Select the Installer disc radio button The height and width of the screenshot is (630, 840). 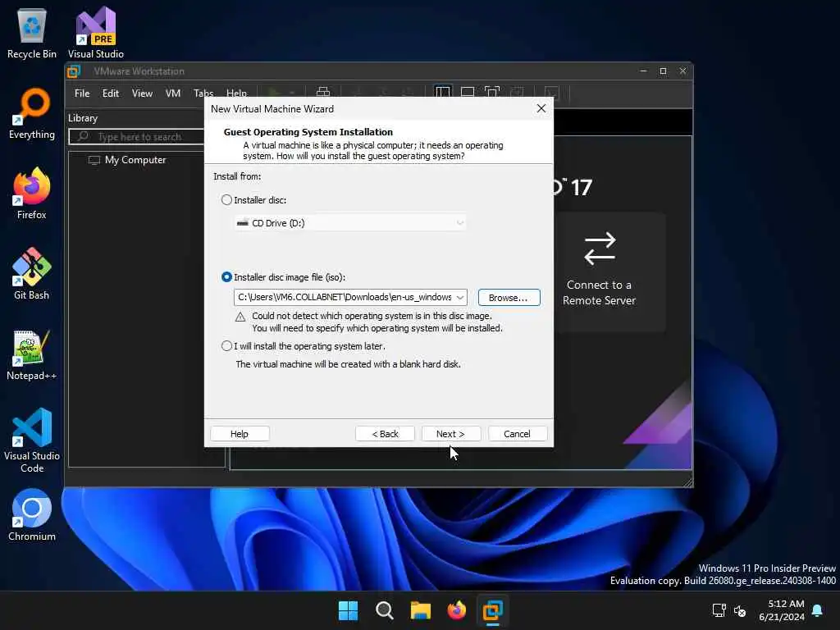226,200
